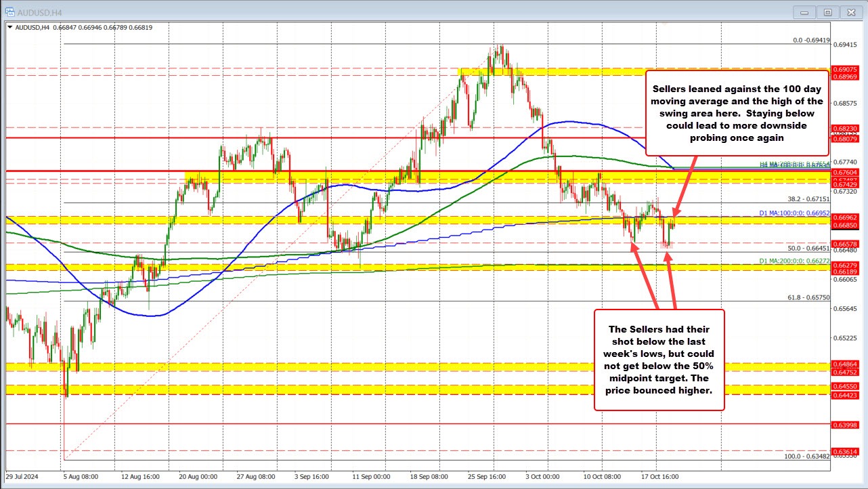
Task: Select the annotation about the 50% midpoint bounce
Action: click(659, 359)
